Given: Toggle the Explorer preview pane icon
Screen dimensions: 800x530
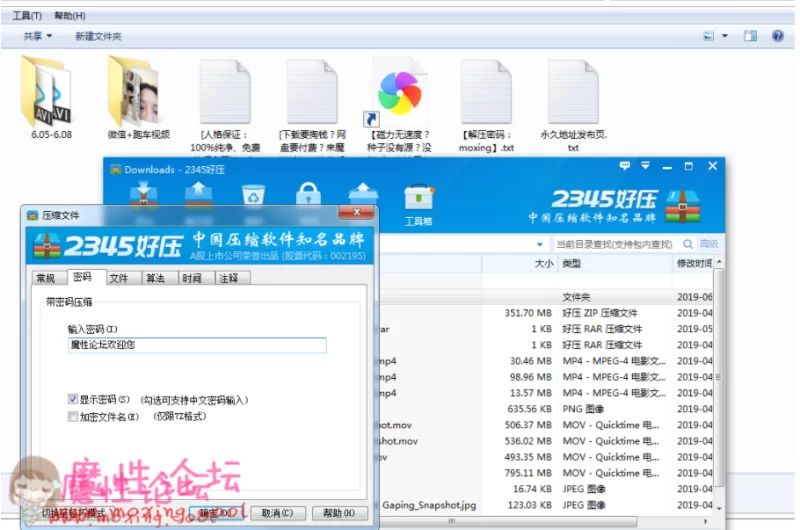Looking at the screenshot, I should pyautogui.click(x=751, y=36).
